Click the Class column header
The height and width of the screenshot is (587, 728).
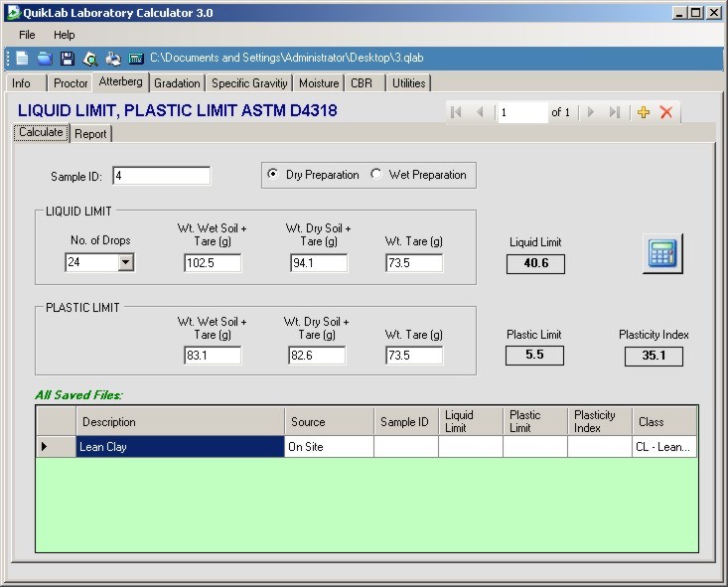tap(664, 422)
